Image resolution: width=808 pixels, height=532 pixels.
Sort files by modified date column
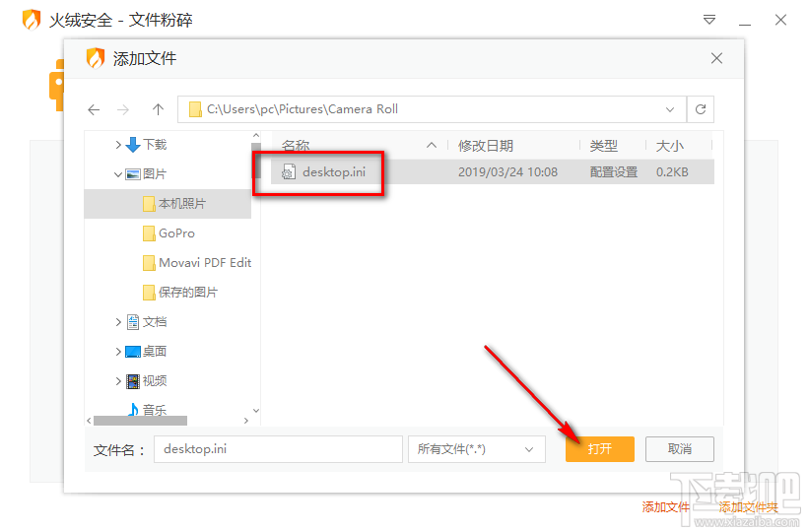(486, 145)
